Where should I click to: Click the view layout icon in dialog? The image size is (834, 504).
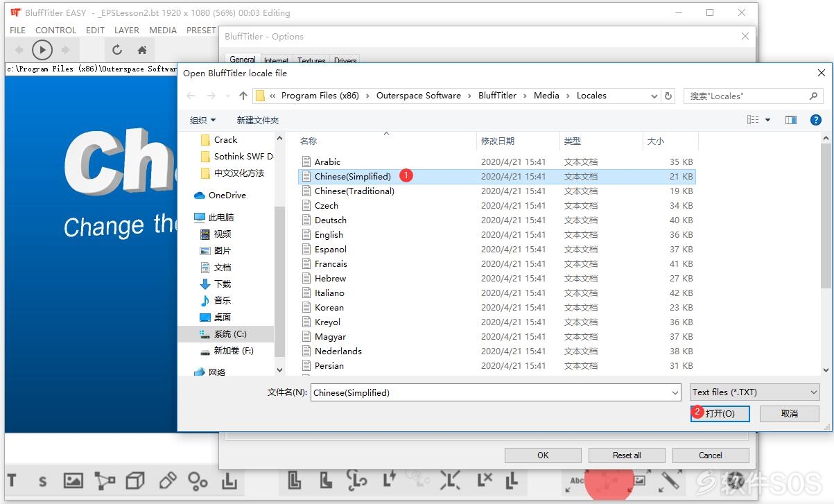(753, 120)
